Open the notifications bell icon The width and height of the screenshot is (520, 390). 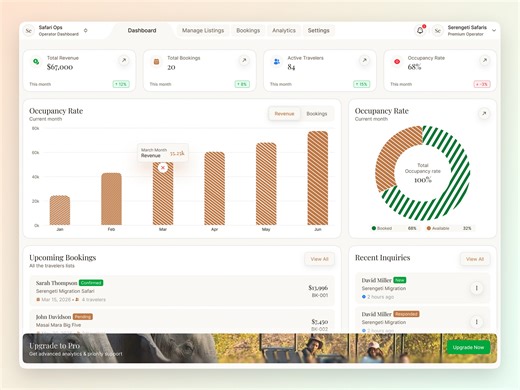(420, 30)
